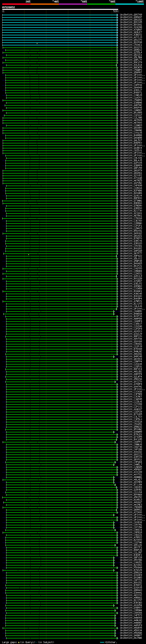Click the label UniRef100_Q822C1
Screen dimensions: 146x644
pos(131,55)
